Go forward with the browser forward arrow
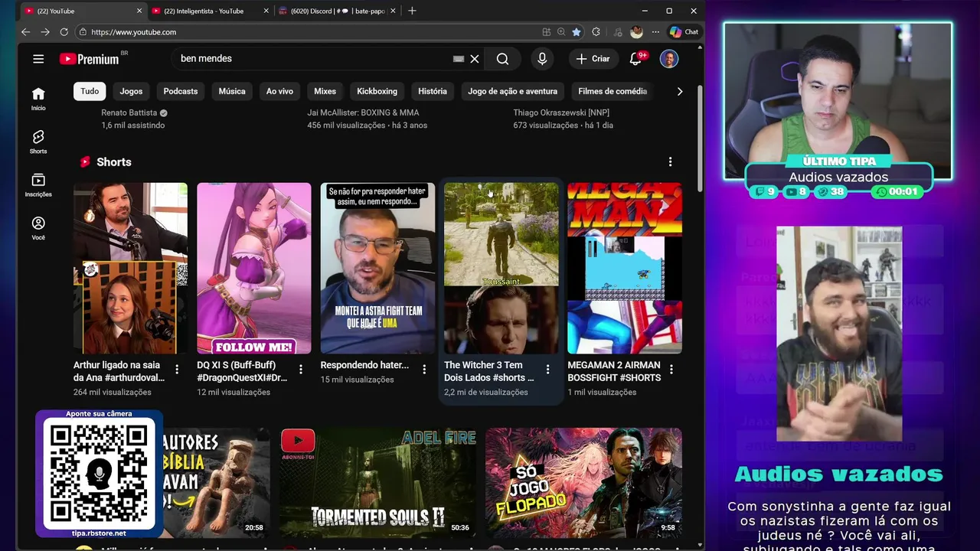The image size is (980, 551). (44, 32)
